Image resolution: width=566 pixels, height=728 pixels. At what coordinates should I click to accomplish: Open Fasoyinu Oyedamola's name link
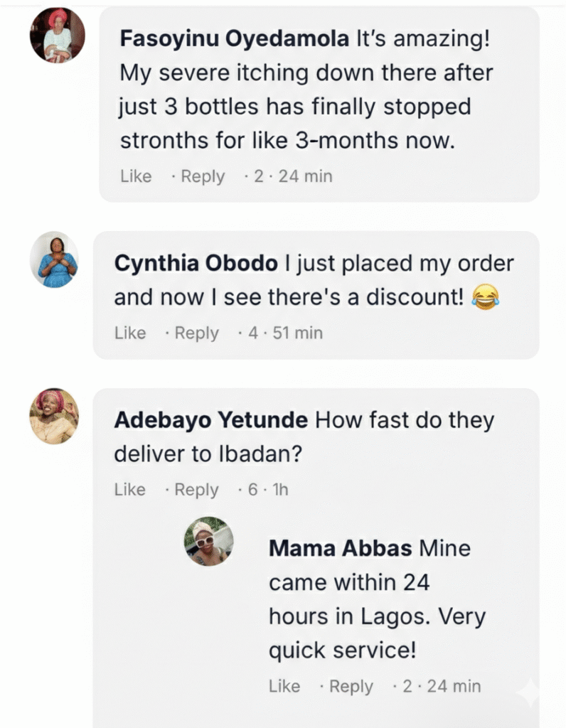(234, 40)
